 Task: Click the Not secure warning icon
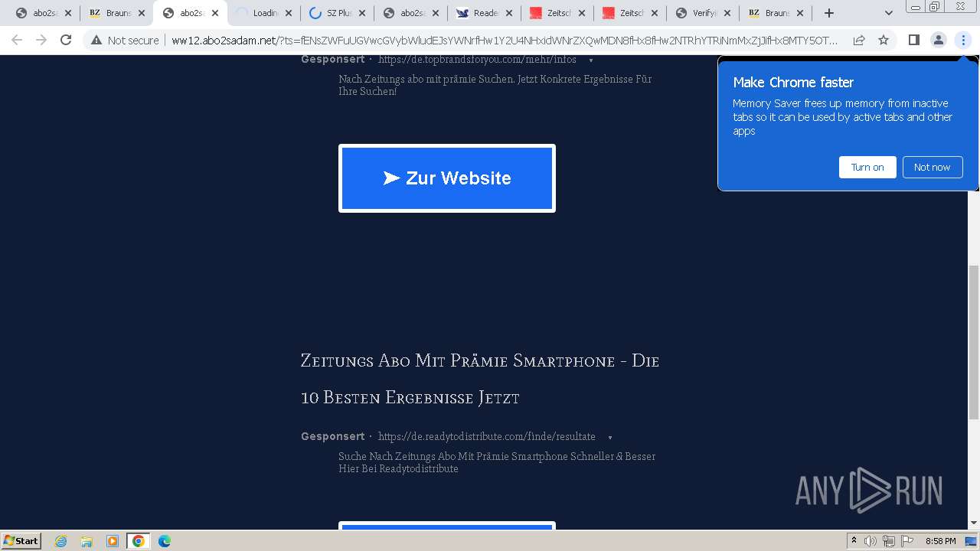[96, 40]
